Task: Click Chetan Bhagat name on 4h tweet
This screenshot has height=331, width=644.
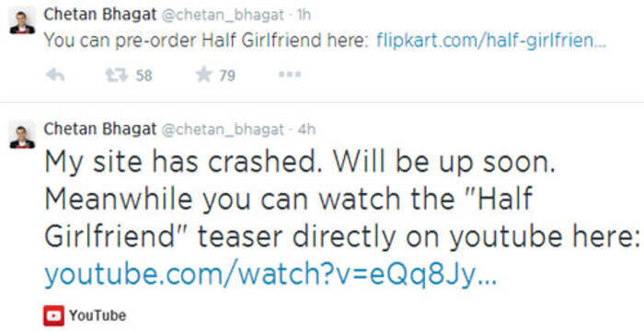Action: tap(99, 129)
